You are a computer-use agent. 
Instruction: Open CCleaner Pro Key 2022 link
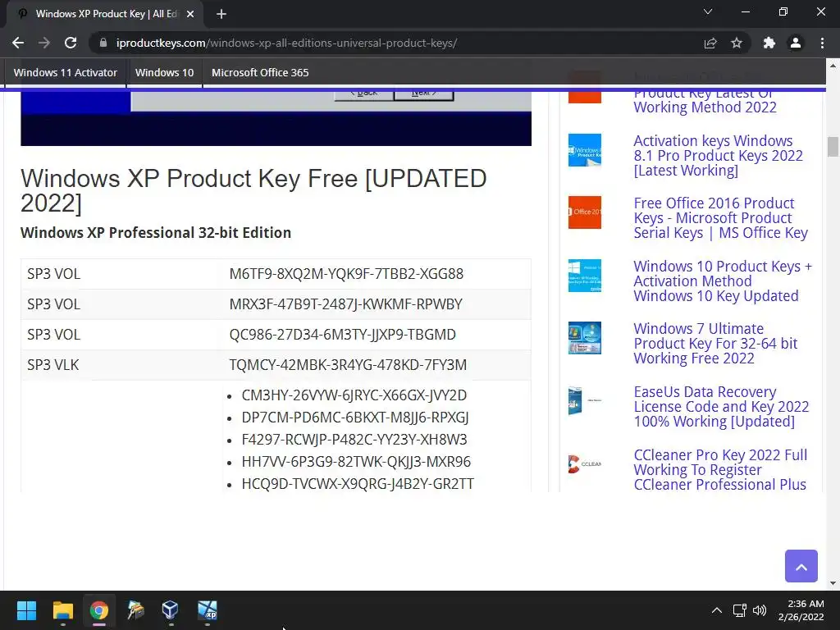click(x=720, y=470)
